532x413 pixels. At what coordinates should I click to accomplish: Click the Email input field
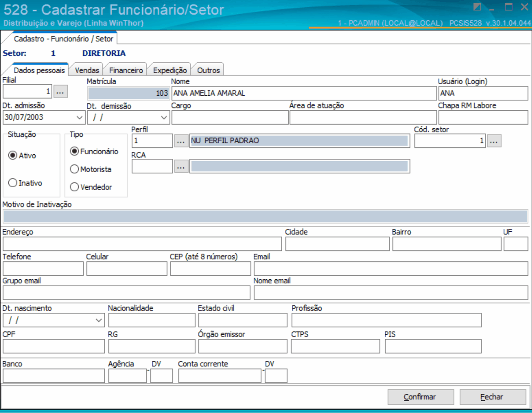pyautogui.click(x=391, y=269)
